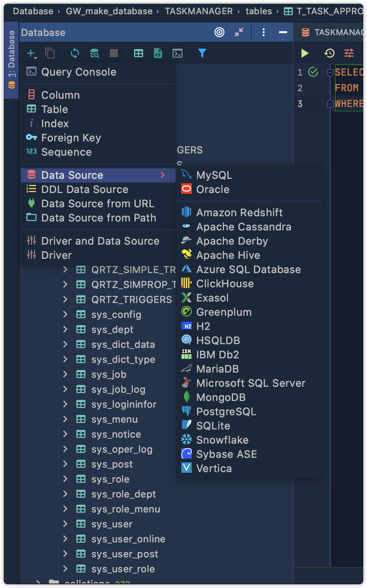Screen dimensions: 367x588
Task: Click the Duplicate toolbar icon
Action: tap(50, 53)
